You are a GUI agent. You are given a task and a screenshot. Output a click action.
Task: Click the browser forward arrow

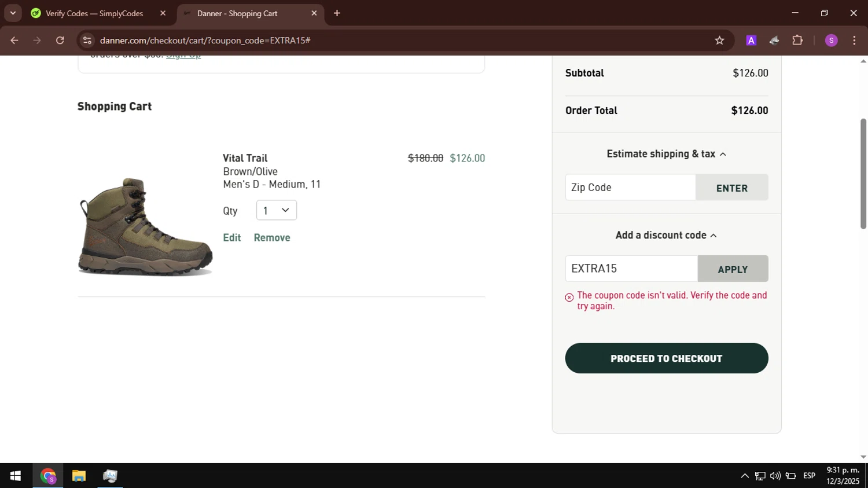point(37,41)
